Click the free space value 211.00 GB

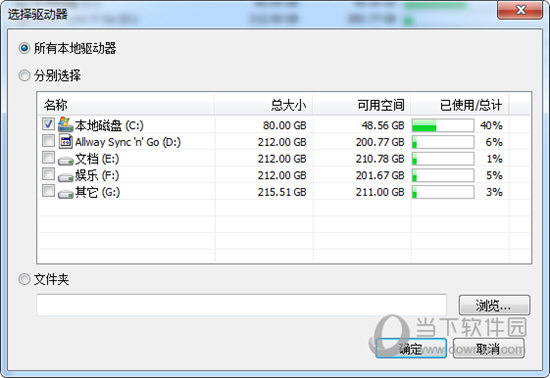click(x=380, y=192)
